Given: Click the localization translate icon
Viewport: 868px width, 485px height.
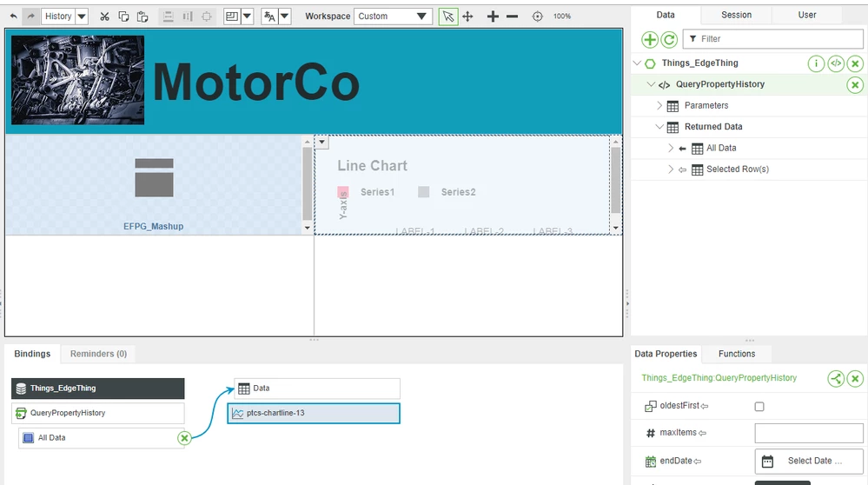Looking at the screenshot, I should (x=269, y=16).
